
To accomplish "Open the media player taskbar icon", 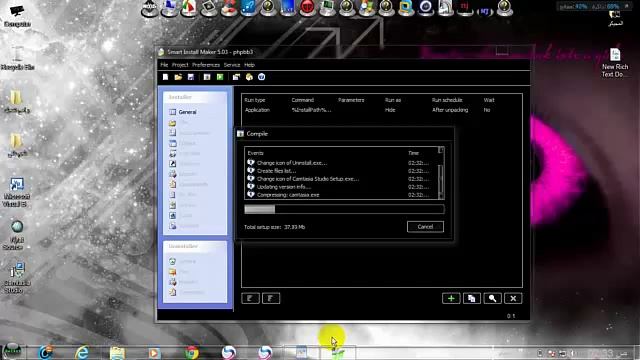I will click(x=154, y=352).
